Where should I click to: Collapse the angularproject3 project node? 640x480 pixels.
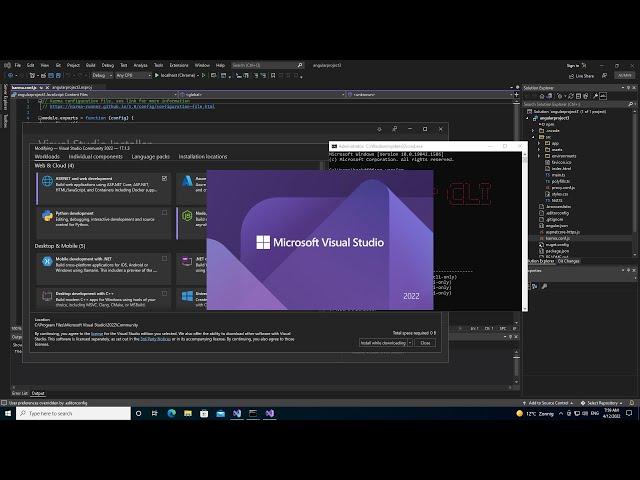pyautogui.click(x=527, y=118)
